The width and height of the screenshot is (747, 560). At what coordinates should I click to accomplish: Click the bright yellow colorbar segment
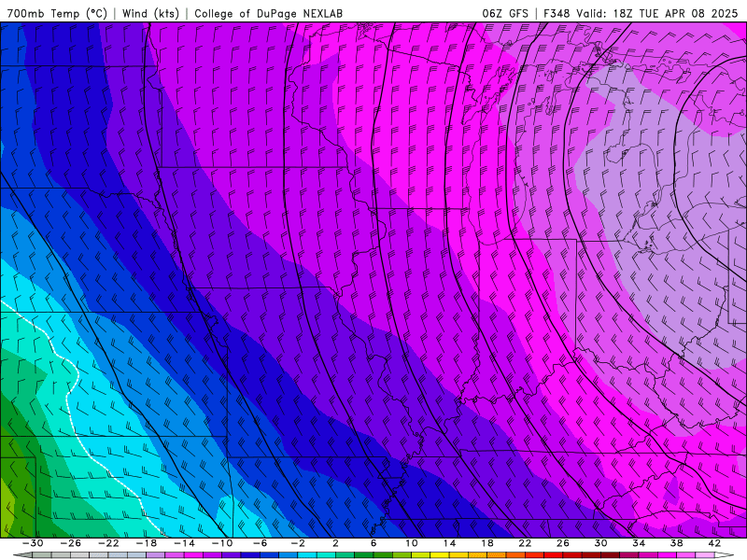click(x=440, y=554)
